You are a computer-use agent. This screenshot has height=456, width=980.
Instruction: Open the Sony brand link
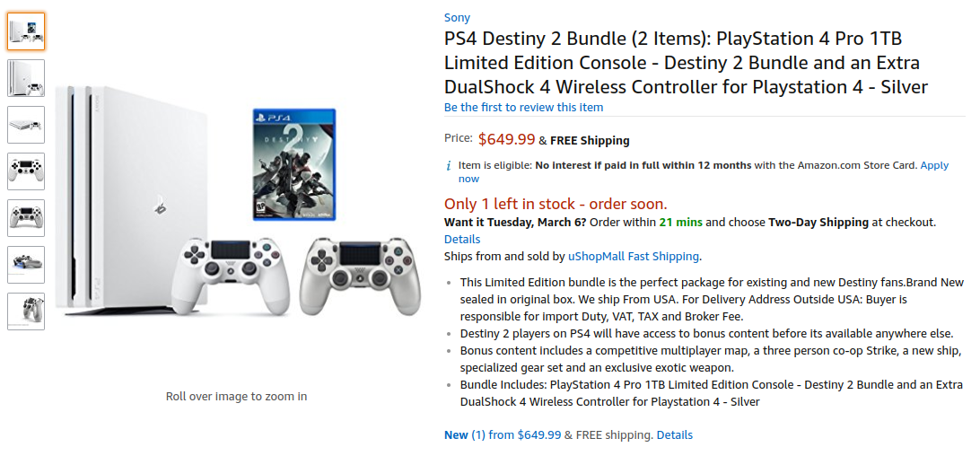tap(457, 18)
